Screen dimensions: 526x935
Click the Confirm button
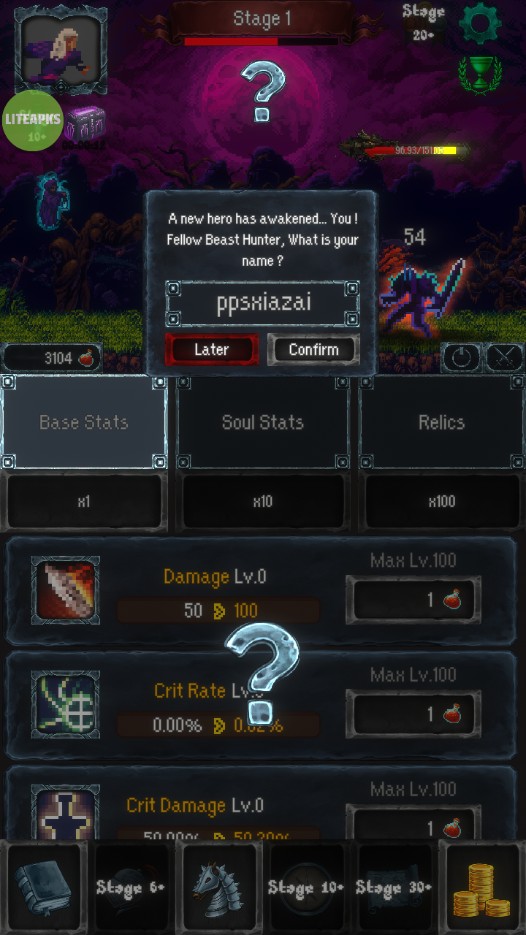pos(314,349)
